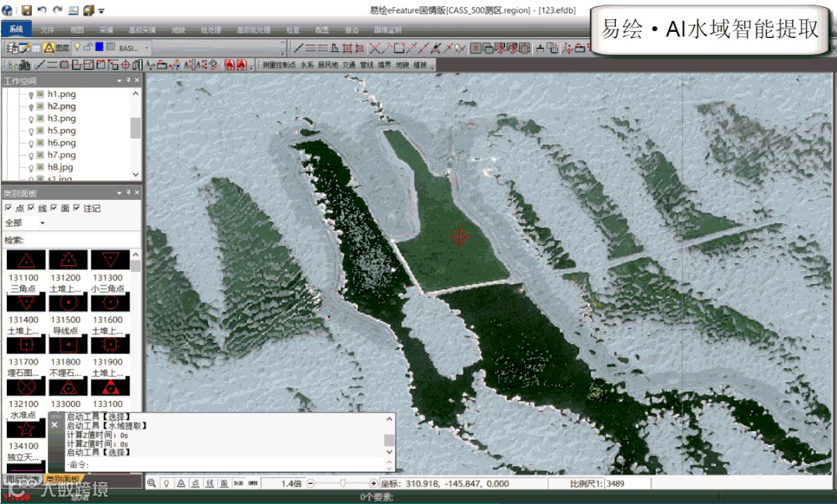Select the double parallel line tool

[x=310, y=49]
